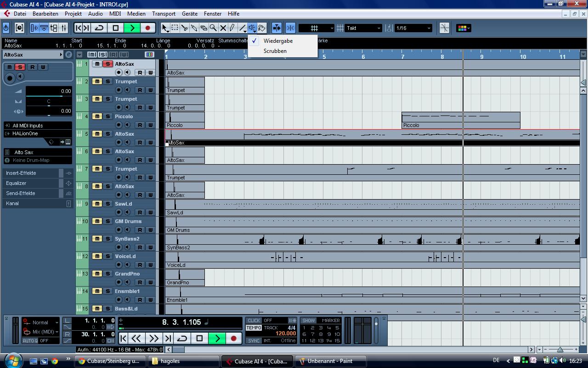
Task: Open the 1/16 quantize dropdown
Action: pyautogui.click(x=413, y=28)
